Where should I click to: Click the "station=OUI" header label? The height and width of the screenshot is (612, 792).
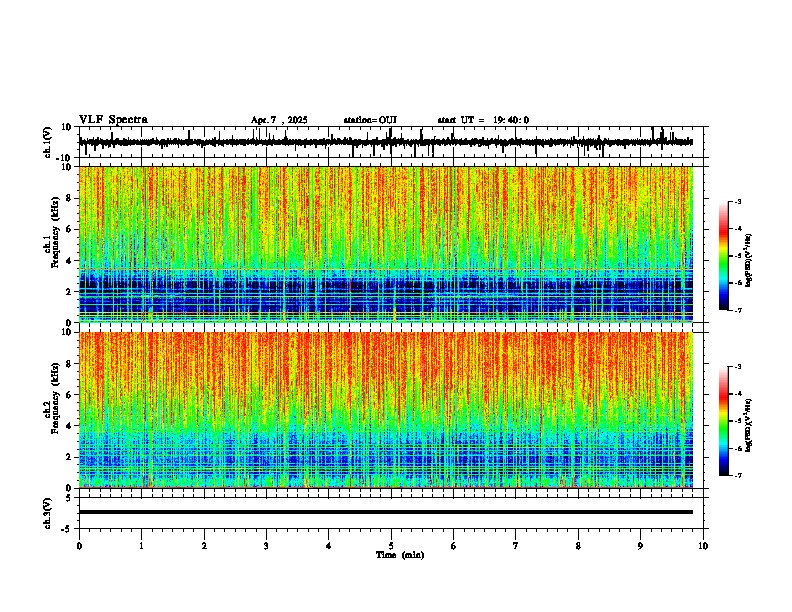(370, 120)
